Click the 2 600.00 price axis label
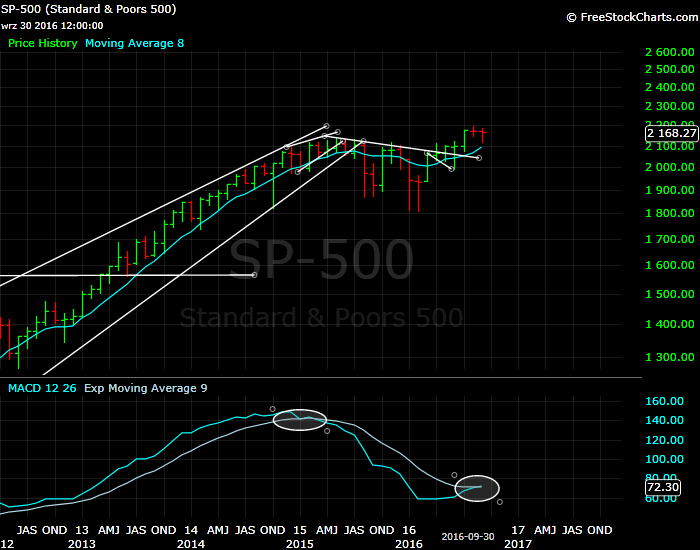This screenshot has width=700, height=550. click(670, 52)
